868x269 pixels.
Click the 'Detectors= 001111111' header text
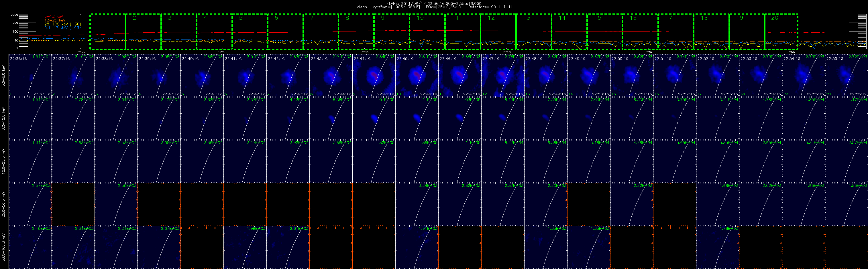[x=491, y=7]
